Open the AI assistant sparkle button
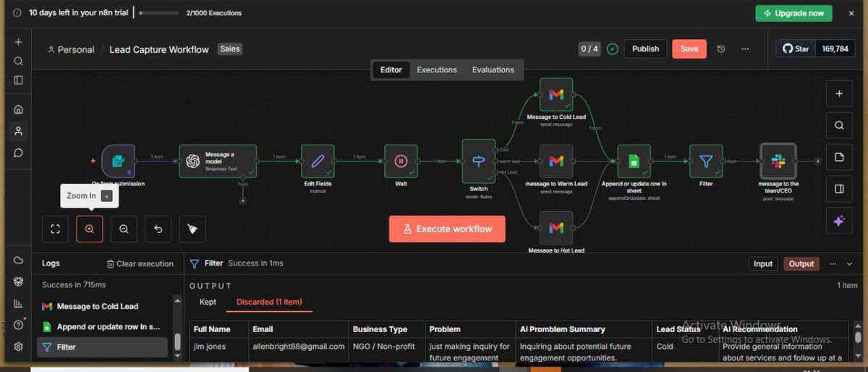 [839, 221]
